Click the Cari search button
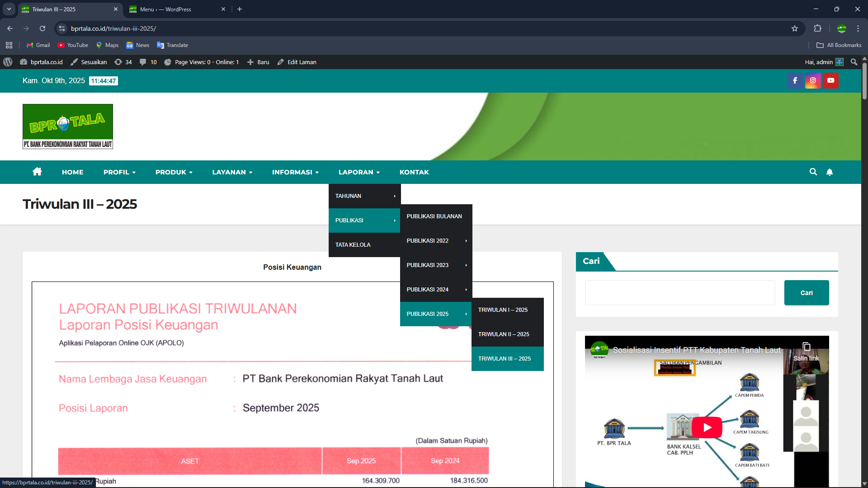The image size is (868, 488). (x=806, y=293)
